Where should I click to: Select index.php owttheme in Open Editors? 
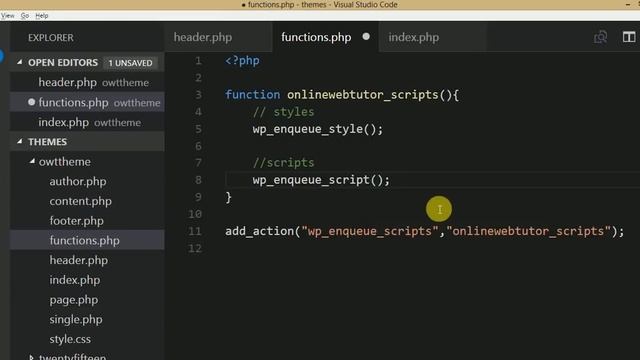click(87, 122)
